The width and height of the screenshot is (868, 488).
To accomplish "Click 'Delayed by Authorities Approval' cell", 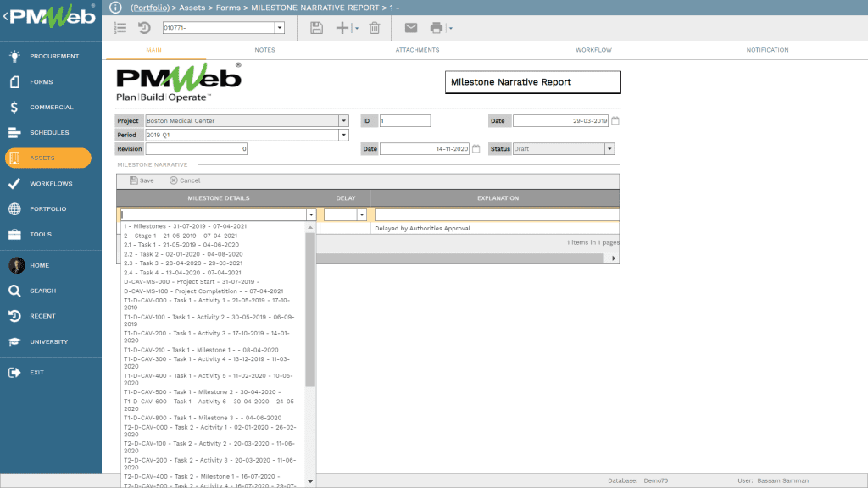I will coord(422,229).
